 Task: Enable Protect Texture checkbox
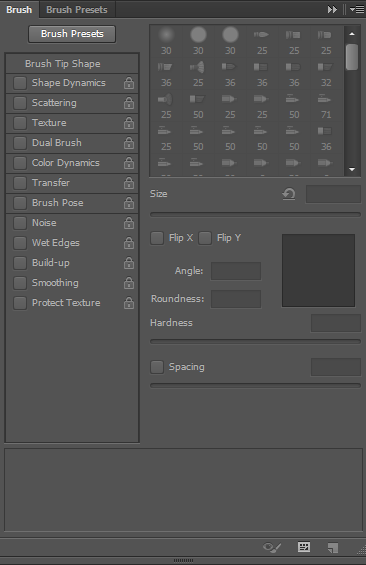[20, 303]
